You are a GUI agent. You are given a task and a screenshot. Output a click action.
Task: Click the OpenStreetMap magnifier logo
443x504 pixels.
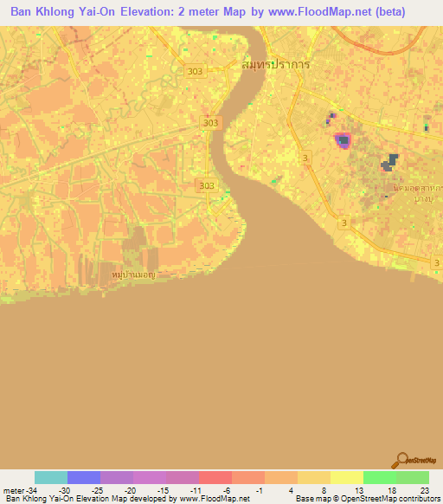coord(414,461)
